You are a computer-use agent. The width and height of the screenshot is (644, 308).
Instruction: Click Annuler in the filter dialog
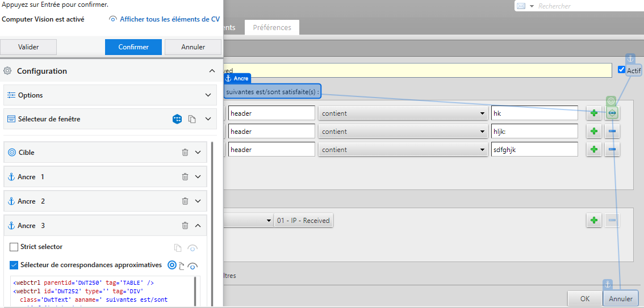click(x=621, y=298)
